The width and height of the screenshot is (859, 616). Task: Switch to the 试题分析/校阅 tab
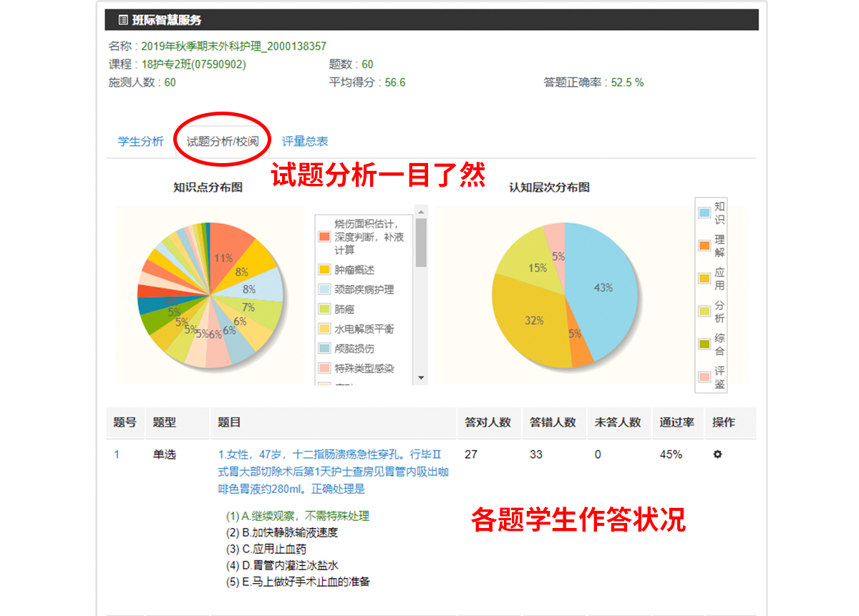click(x=223, y=141)
